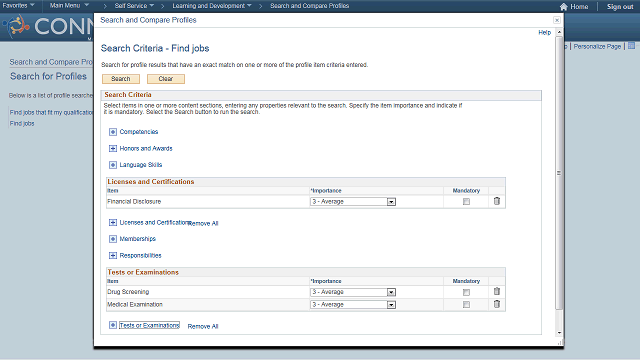Click the Language Skills link text

(141, 165)
